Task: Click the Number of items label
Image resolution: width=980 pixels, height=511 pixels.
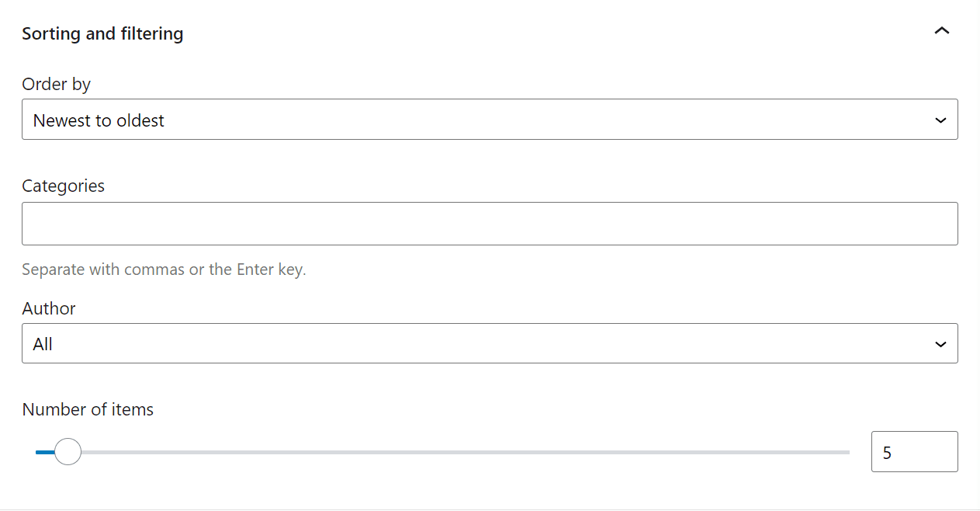Action: coord(87,409)
